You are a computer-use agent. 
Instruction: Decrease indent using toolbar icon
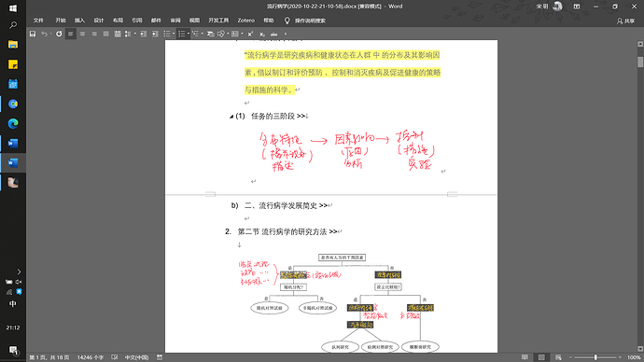(x=144, y=35)
